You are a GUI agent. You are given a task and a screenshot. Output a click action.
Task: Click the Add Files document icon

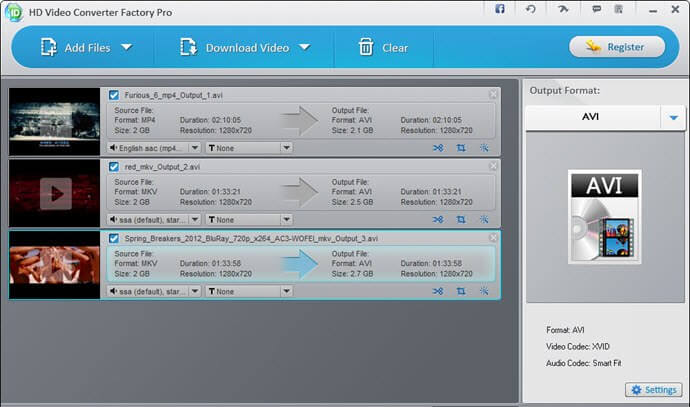[48, 47]
